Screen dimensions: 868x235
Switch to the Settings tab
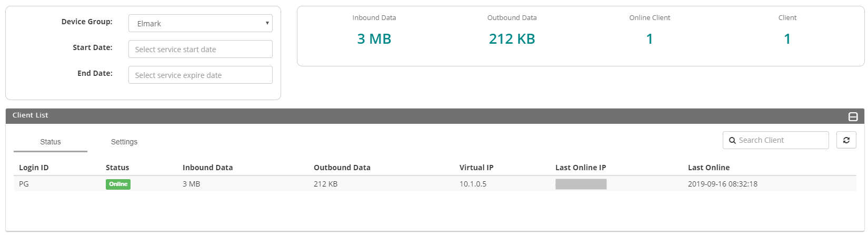click(124, 142)
